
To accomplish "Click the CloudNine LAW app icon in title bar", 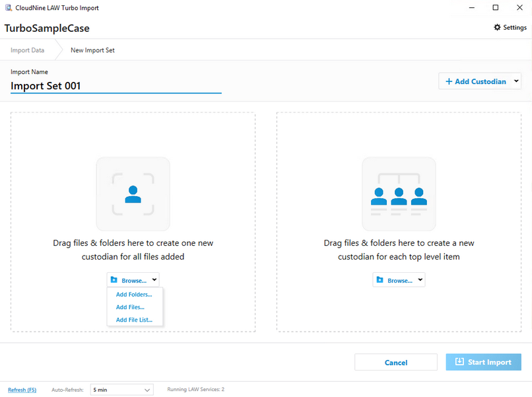I will click(7, 8).
